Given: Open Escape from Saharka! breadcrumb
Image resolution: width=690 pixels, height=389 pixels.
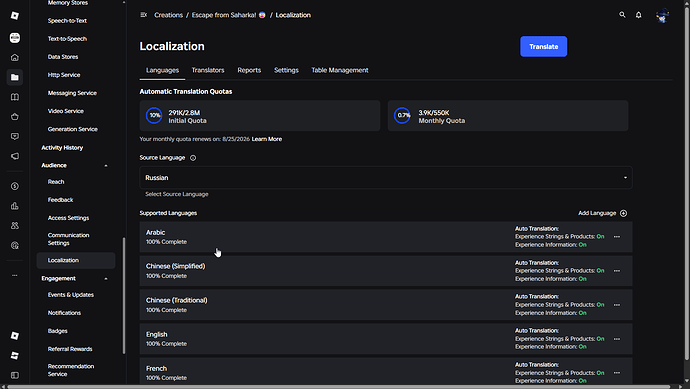Looking at the screenshot, I should [x=228, y=15].
